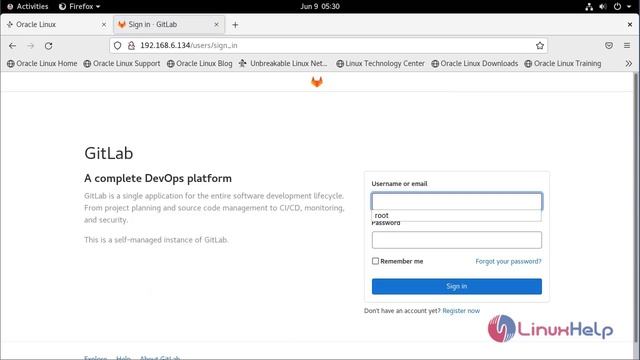Show more bookmarks via the chevron
Image resolution: width=640 pixels, height=360 pixels.
tap(629, 64)
